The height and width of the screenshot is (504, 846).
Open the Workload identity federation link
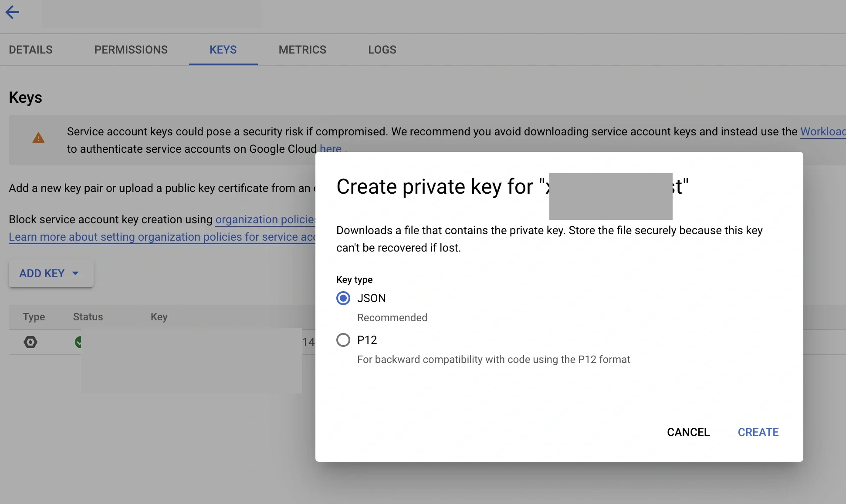[x=822, y=131]
